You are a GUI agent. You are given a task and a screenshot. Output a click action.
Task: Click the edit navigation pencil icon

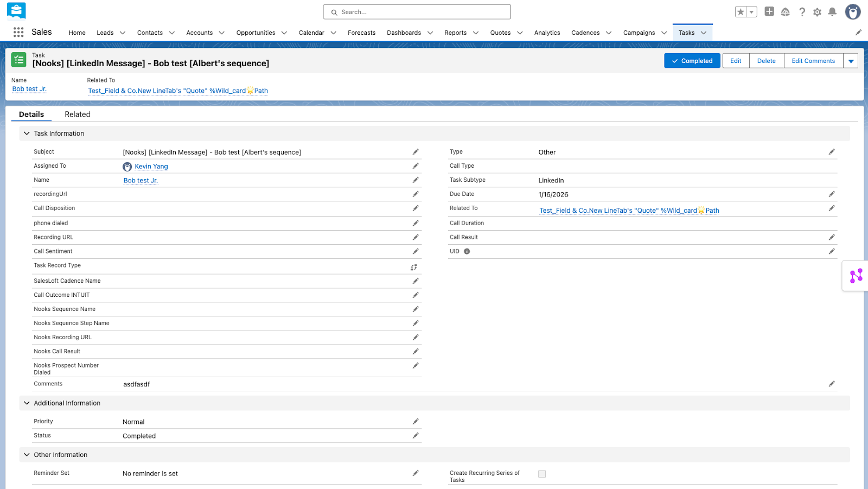coord(858,33)
